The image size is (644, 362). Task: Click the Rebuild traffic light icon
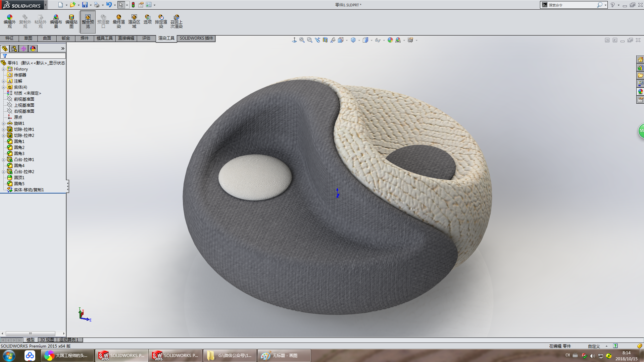[x=133, y=5]
